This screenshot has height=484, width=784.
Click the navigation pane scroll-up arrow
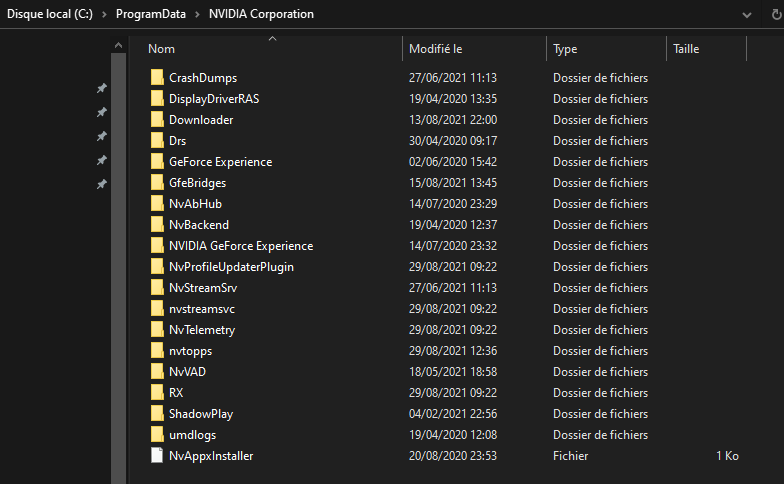point(118,46)
